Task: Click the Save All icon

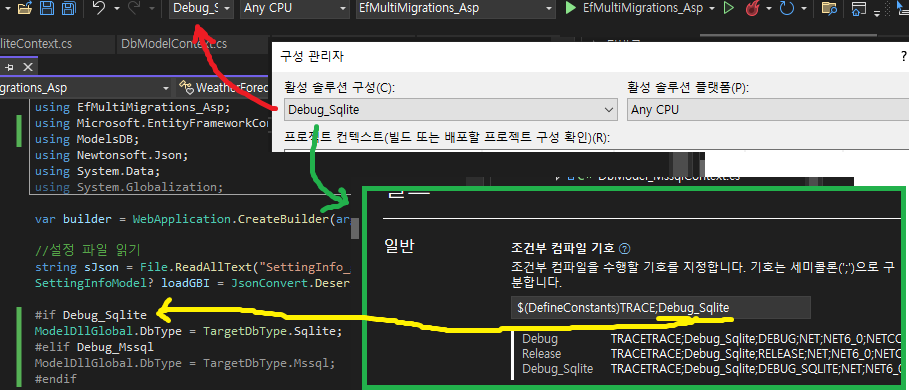Action: [x=69, y=8]
